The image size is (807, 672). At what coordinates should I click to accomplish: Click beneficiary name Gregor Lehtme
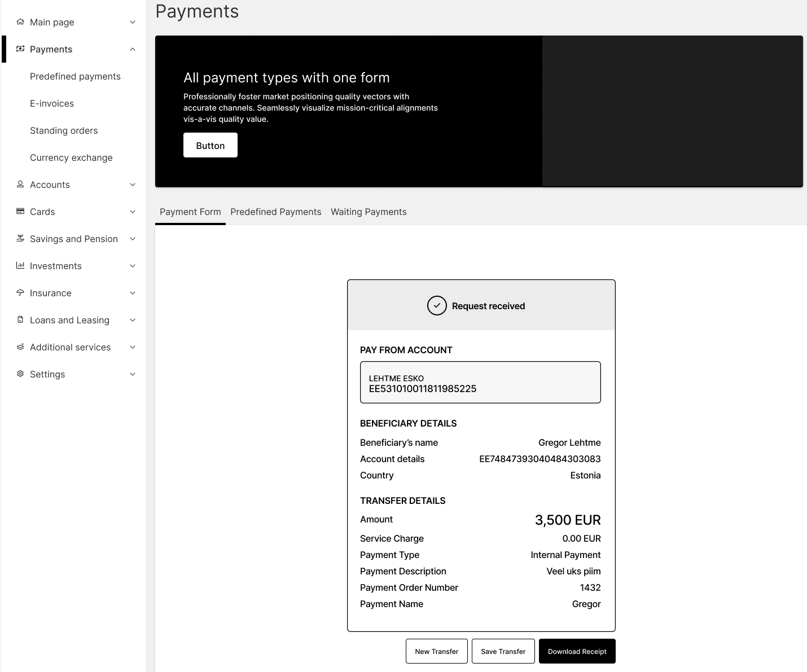click(569, 442)
